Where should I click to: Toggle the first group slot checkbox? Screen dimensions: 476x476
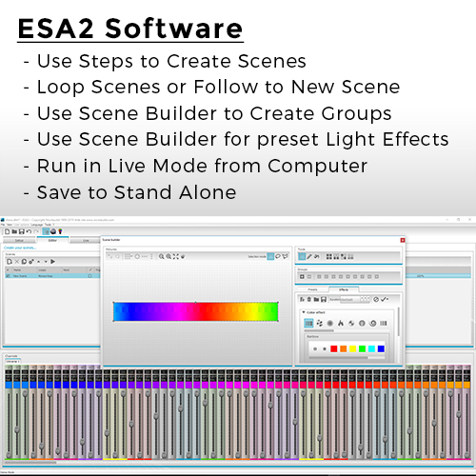(319, 277)
